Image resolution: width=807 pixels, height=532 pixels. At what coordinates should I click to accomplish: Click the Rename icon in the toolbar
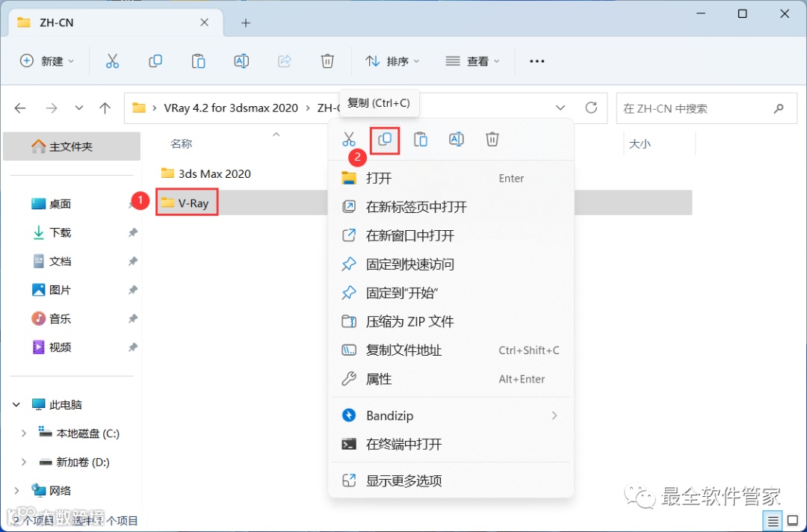(x=241, y=61)
